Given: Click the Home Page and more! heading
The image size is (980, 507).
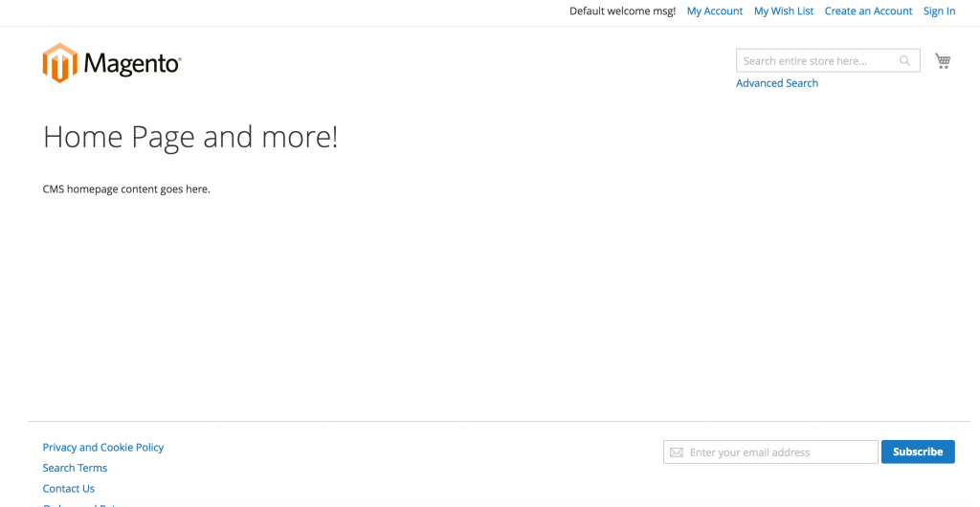Looking at the screenshot, I should 190,137.
